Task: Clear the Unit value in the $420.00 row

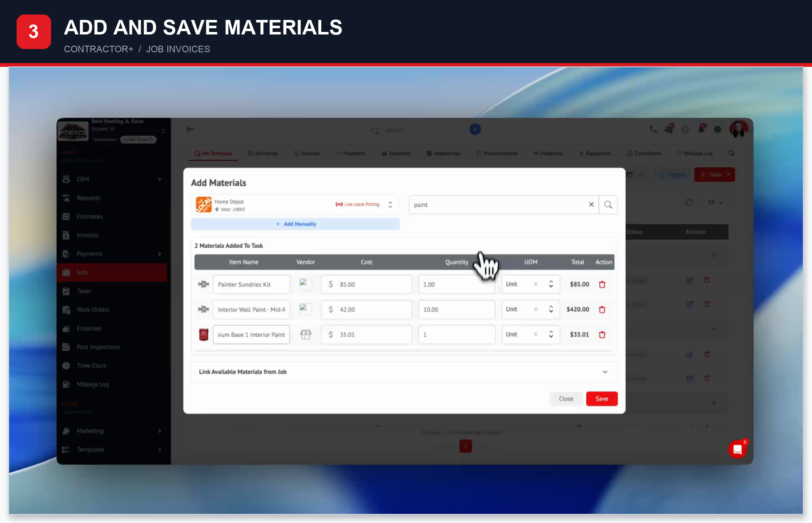Action: pos(536,310)
